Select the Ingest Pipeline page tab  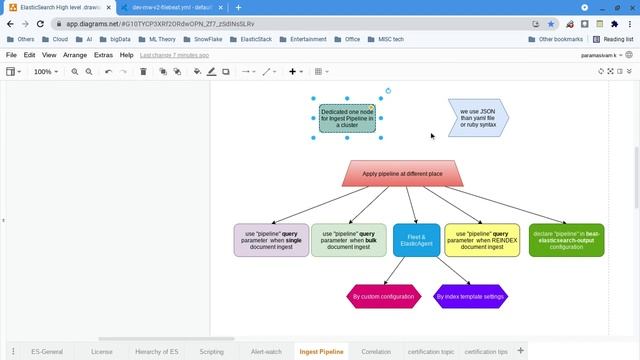coord(321,351)
